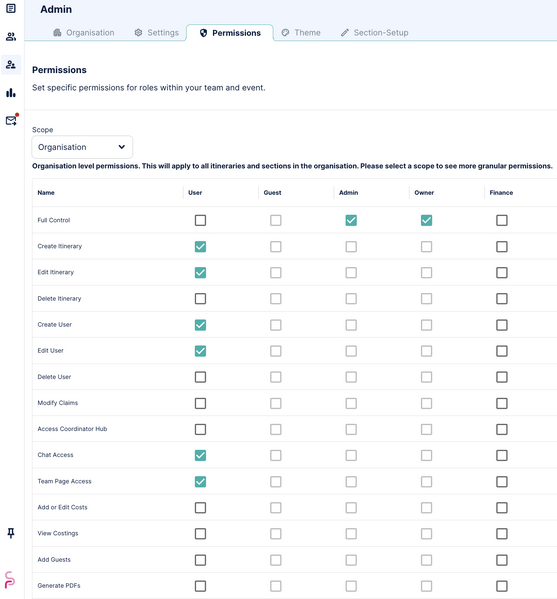The width and height of the screenshot is (557, 599).
Task: Enable Generate PDFs for Finance
Action: [x=502, y=586]
